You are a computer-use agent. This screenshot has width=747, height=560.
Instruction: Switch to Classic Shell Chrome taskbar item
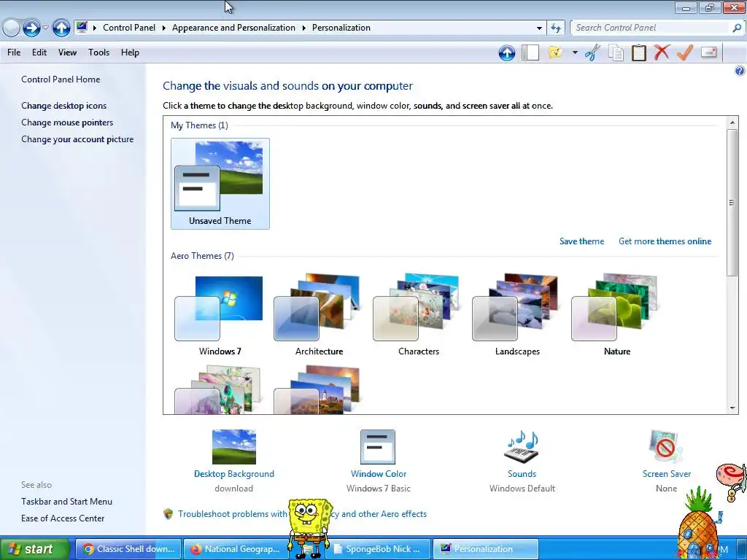128,548
